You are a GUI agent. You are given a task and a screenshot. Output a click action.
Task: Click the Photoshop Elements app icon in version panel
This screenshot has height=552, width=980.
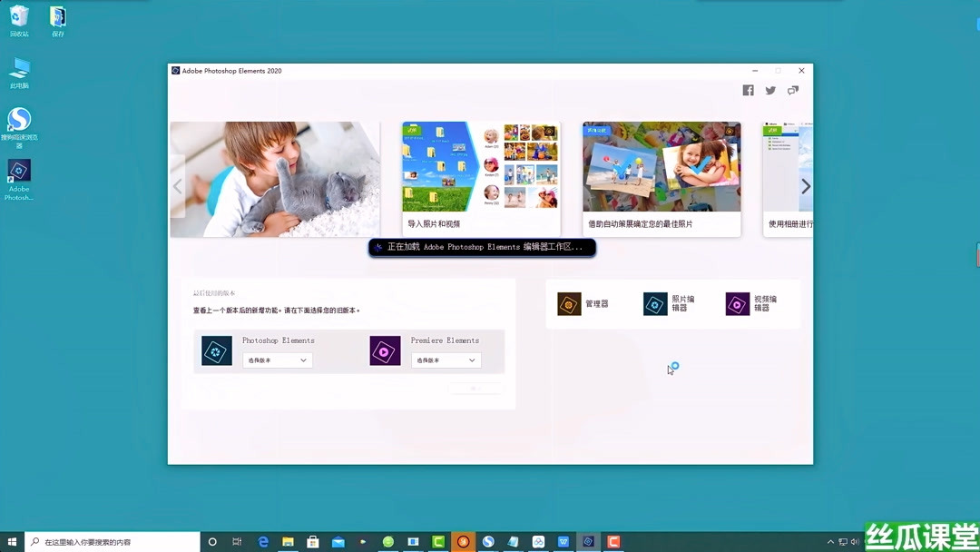[216, 350]
